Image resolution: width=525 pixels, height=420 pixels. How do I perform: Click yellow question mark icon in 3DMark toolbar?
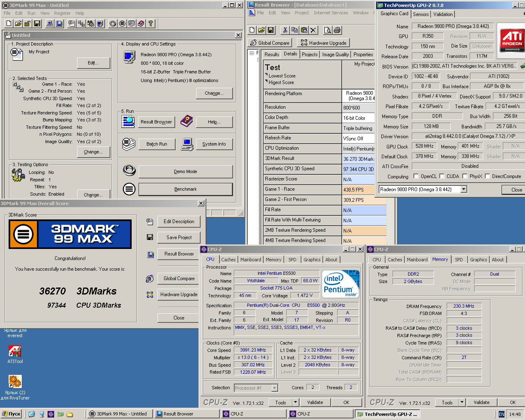pos(151,23)
